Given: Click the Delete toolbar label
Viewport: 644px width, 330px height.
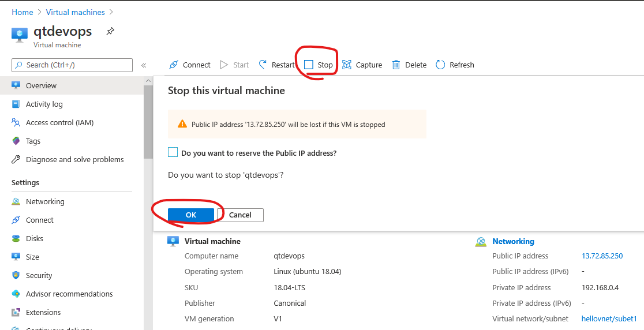Looking at the screenshot, I should click(415, 65).
